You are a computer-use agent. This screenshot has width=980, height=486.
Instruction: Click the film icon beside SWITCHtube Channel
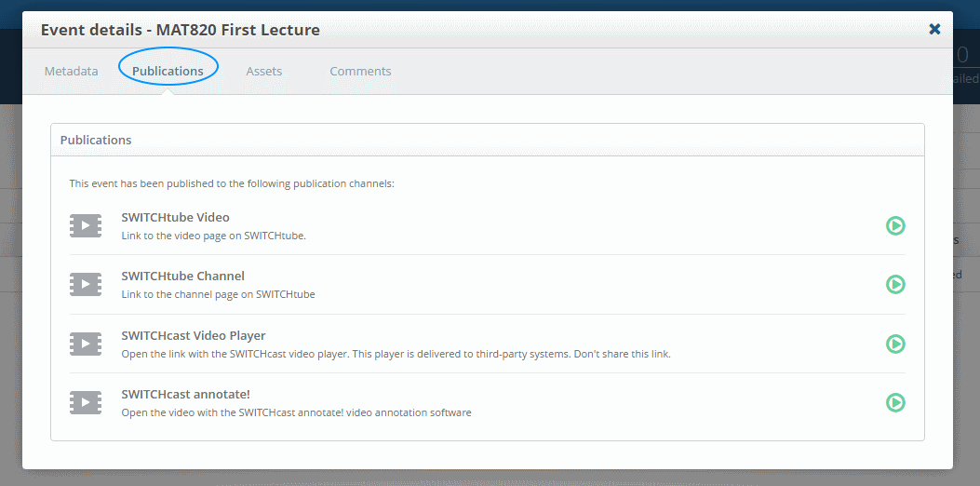tap(86, 285)
